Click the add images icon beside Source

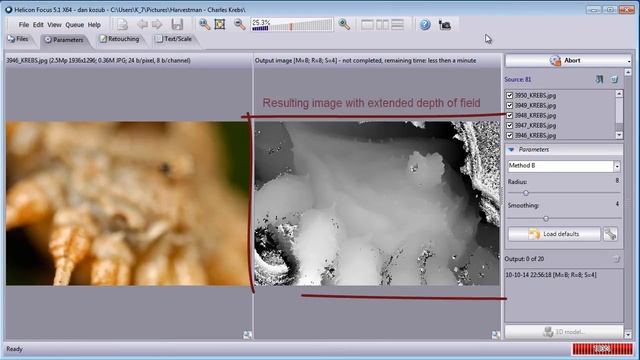pyautogui.click(x=599, y=79)
